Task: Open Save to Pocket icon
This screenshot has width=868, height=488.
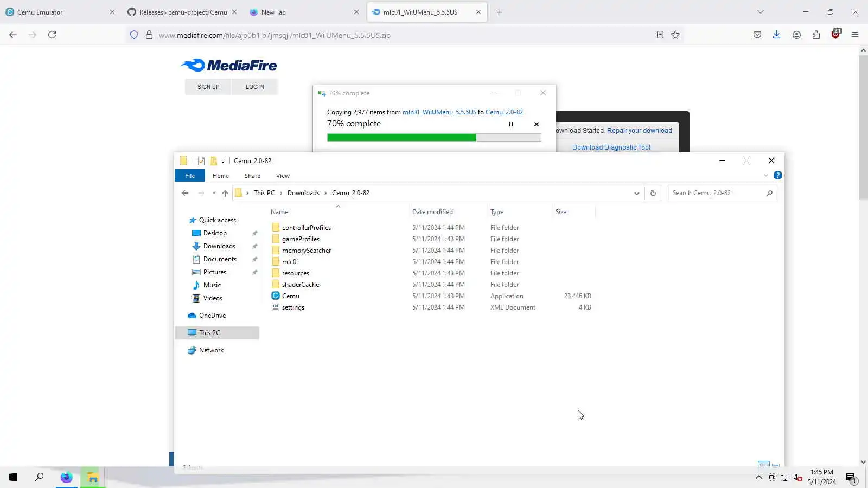Action: (x=757, y=35)
